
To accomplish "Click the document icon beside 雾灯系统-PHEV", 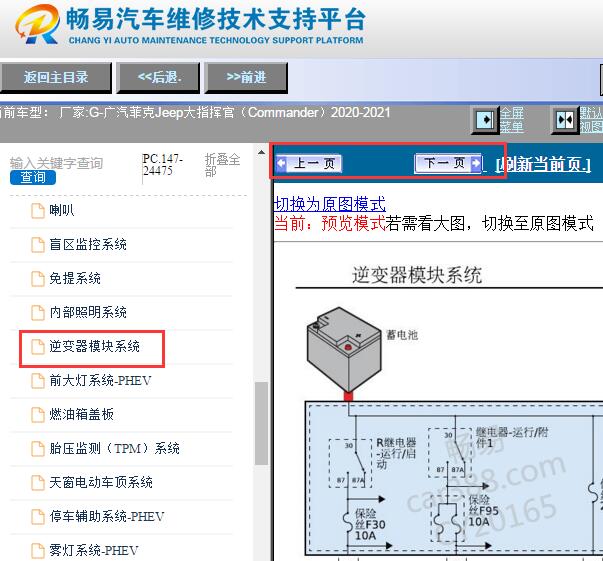I will 38,550.
